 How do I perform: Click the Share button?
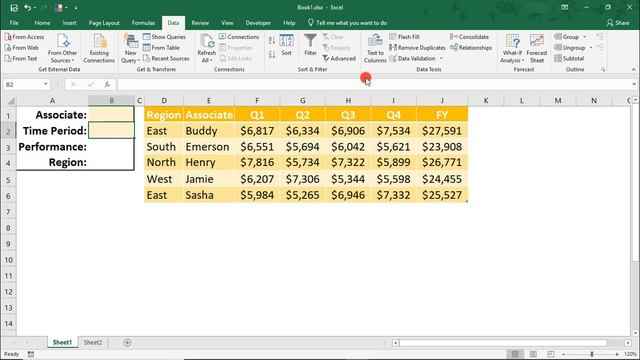coord(618,23)
